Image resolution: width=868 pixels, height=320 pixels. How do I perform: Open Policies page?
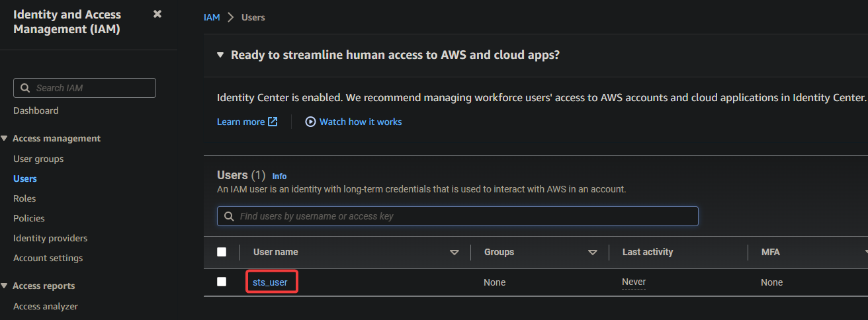click(29, 218)
